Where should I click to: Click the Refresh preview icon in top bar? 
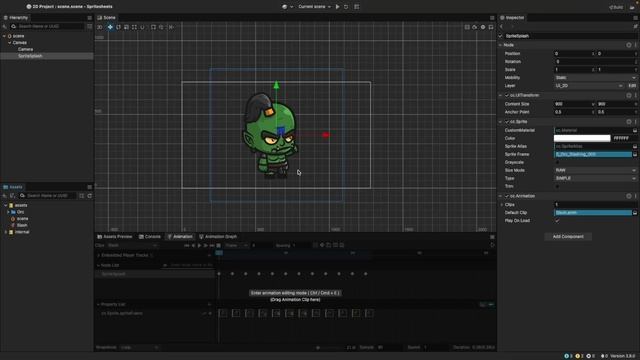(346, 7)
